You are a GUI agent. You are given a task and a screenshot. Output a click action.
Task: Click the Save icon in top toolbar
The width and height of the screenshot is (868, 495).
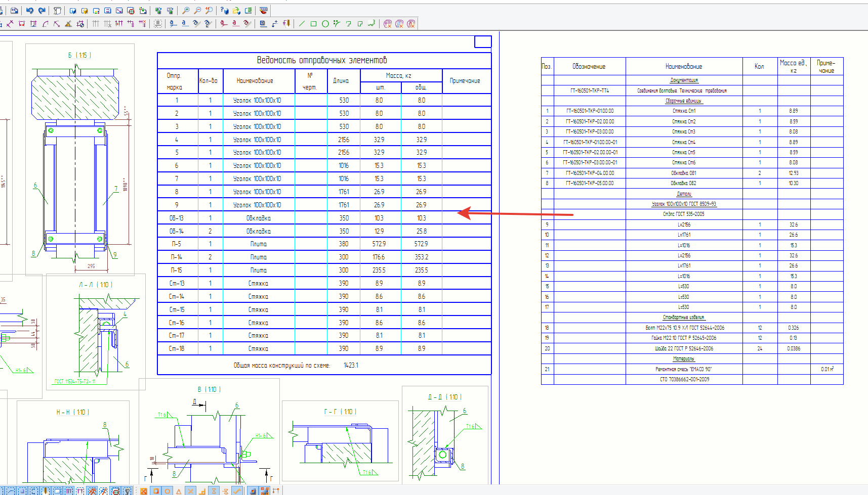click(14, 11)
